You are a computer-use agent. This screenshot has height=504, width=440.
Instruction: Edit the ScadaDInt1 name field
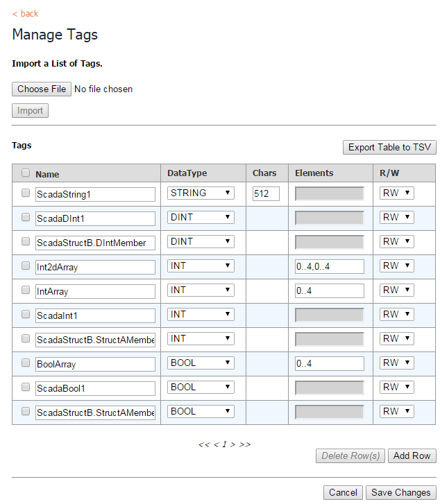coord(95,218)
